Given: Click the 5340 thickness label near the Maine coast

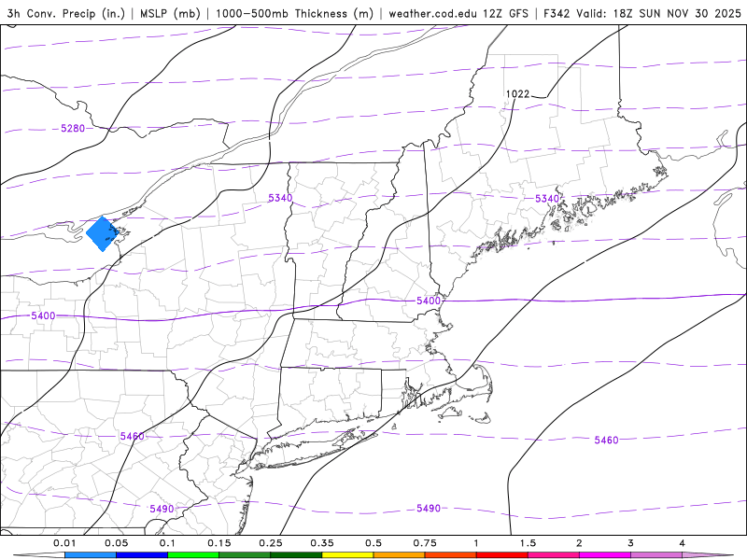Looking at the screenshot, I should pyautogui.click(x=547, y=199).
